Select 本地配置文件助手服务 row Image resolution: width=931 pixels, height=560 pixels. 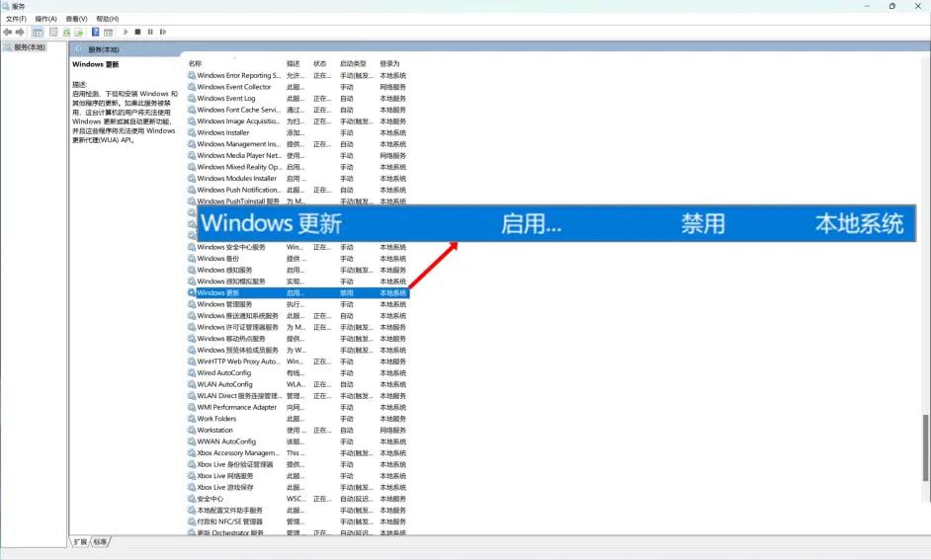(297, 511)
